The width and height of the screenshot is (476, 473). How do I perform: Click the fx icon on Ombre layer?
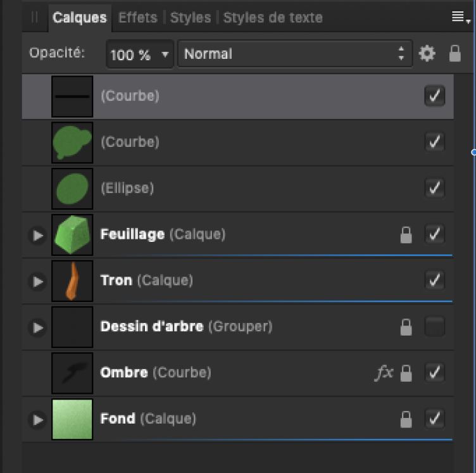pos(384,373)
